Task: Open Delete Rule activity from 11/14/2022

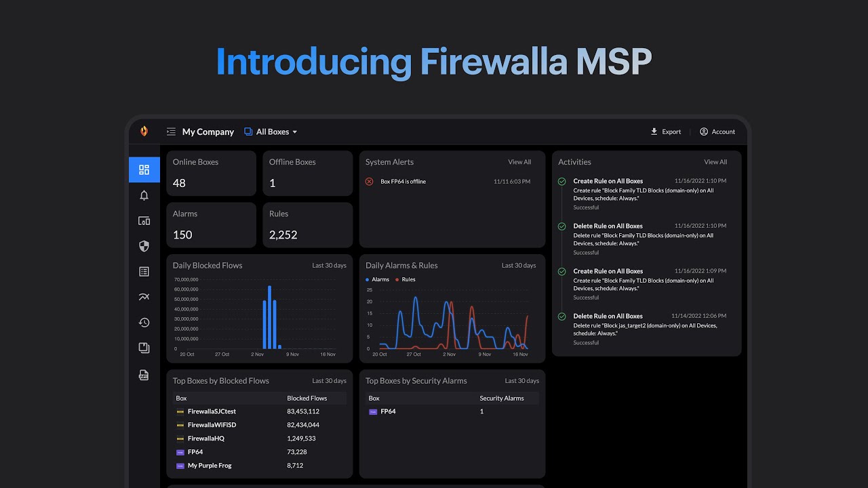Action: 650,329
